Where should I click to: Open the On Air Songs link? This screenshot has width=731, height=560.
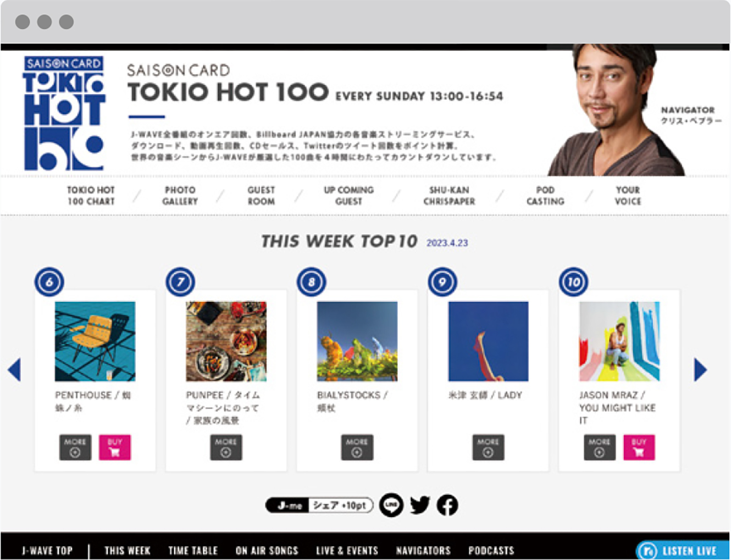coord(267,550)
